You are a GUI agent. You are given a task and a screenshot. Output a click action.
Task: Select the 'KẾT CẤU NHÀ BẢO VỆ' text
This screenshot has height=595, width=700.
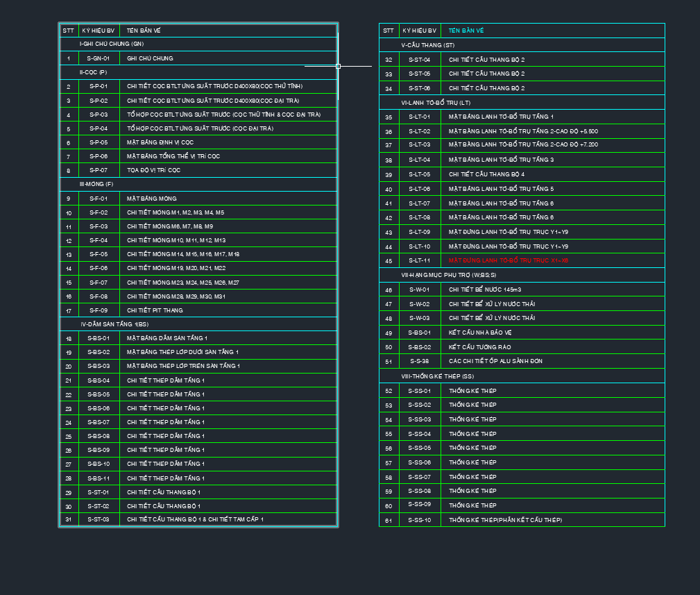(479, 333)
